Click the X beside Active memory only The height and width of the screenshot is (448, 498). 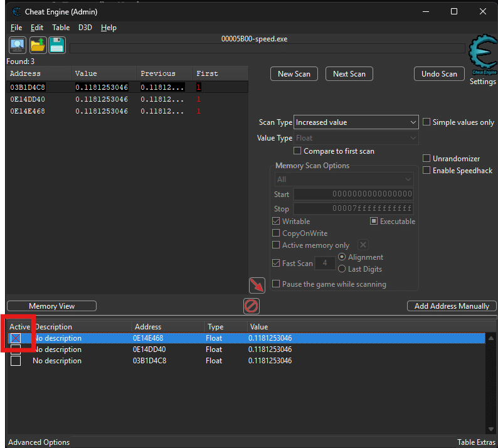coord(363,245)
